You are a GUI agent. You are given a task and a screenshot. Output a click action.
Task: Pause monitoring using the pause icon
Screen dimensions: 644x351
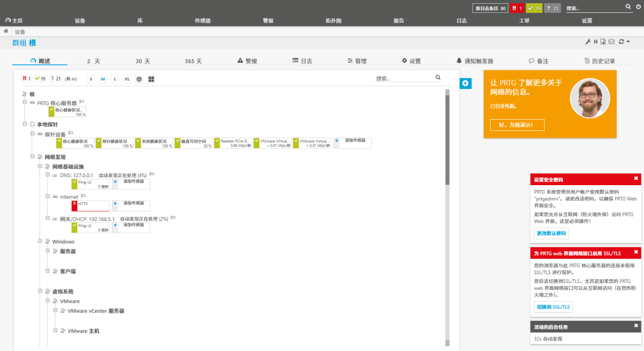pyautogui.click(x=596, y=41)
